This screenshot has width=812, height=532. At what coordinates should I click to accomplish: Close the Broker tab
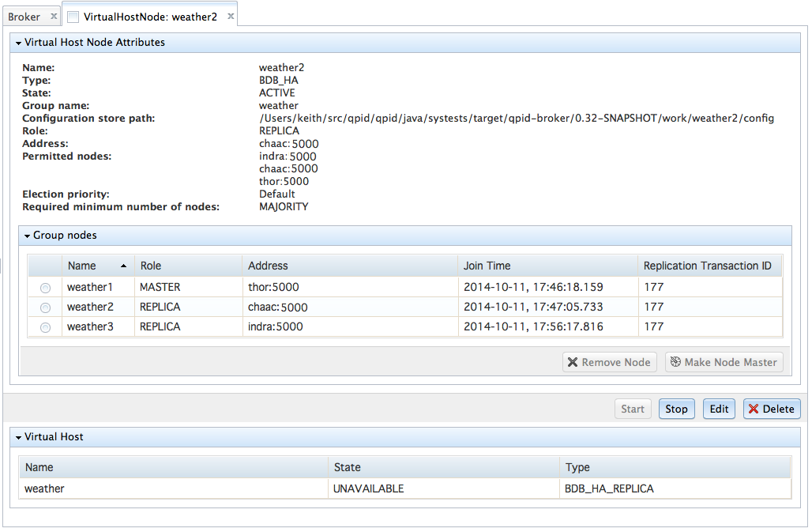(53, 17)
